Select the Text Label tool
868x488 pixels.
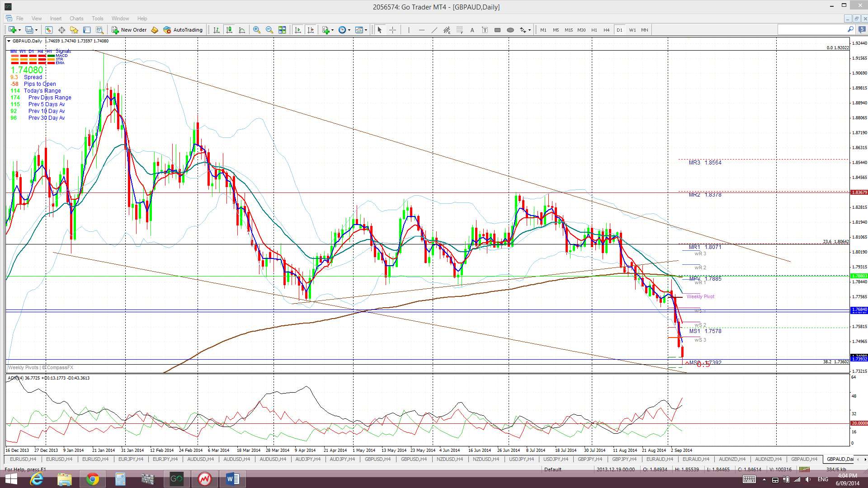pyautogui.click(x=485, y=30)
